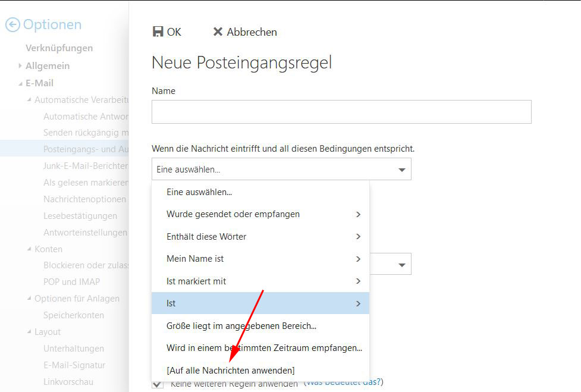The height and width of the screenshot is (392, 581).
Task: Choose 'Wird in einem bestimmten Zeitraum empfangen...'
Action: (x=264, y=347)
